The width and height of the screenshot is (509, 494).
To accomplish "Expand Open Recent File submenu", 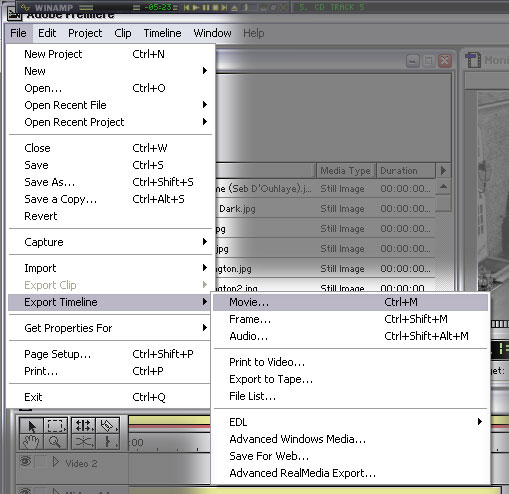I will [205, 105].
